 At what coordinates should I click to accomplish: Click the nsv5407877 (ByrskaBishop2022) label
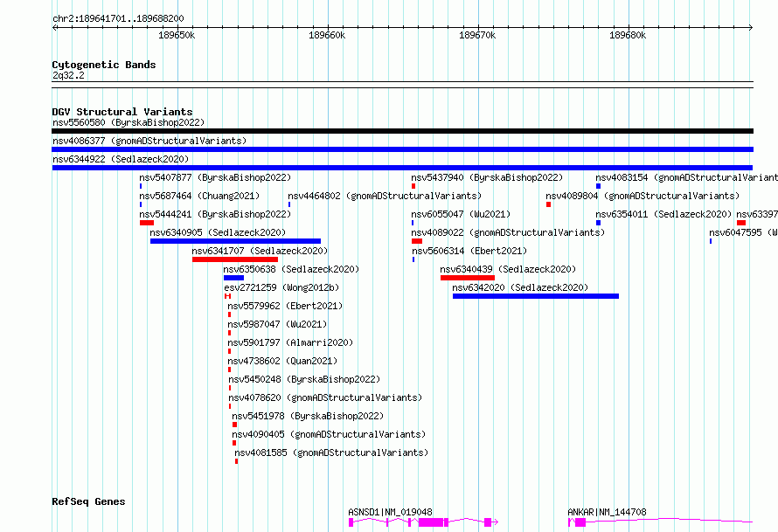[215, 177]
